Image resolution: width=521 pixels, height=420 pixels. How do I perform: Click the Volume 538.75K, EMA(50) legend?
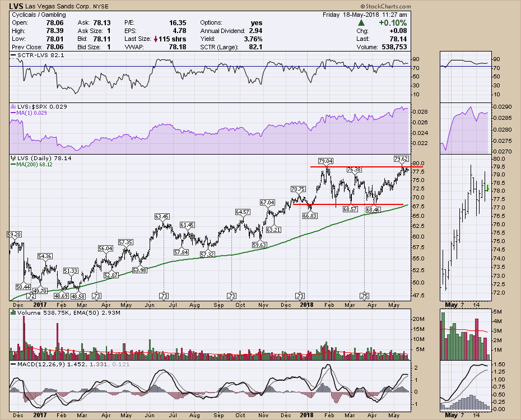tap(69, 312)
